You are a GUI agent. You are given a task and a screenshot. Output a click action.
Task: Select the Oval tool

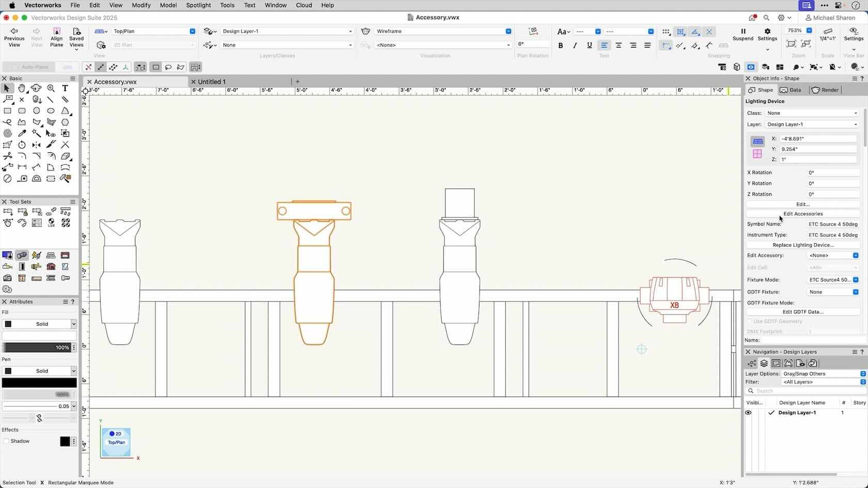[x=51, y=111]
